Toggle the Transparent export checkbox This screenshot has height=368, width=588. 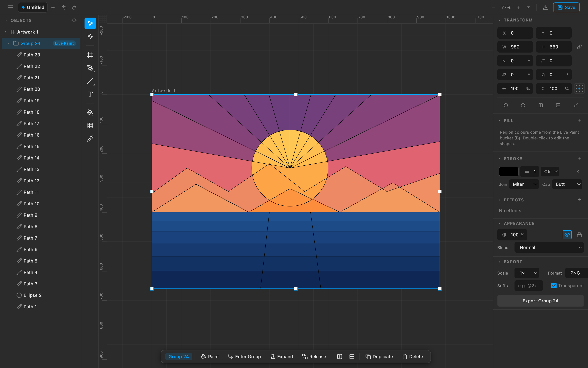tap(554, 286)
